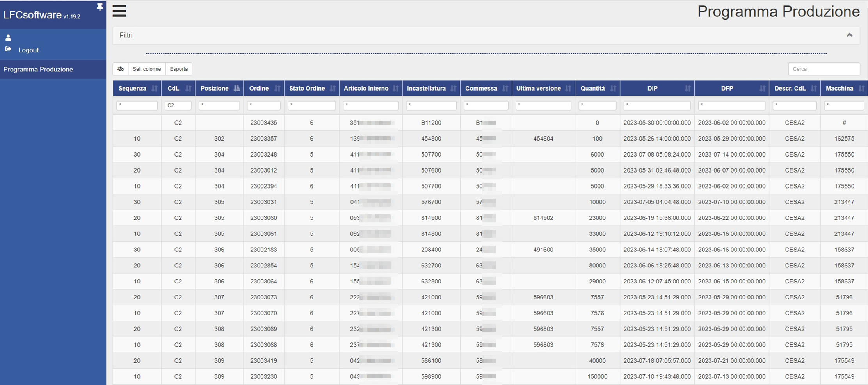Collapse the Filtri panel chevron
The image size is (868, 385).
[x=850, y=35]
